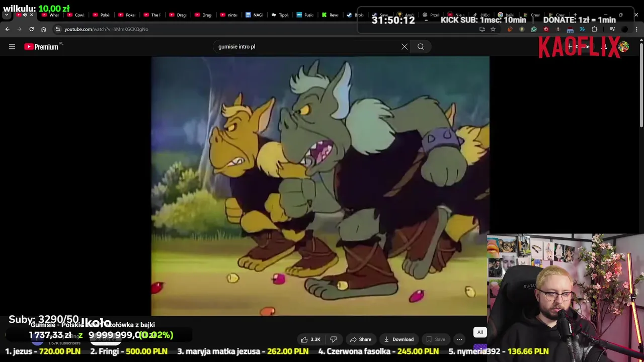Viewport: 644px width, 362px height.
Task: Open site information icon in address bar
Action: pyautogui.click(x=58, y=29)
